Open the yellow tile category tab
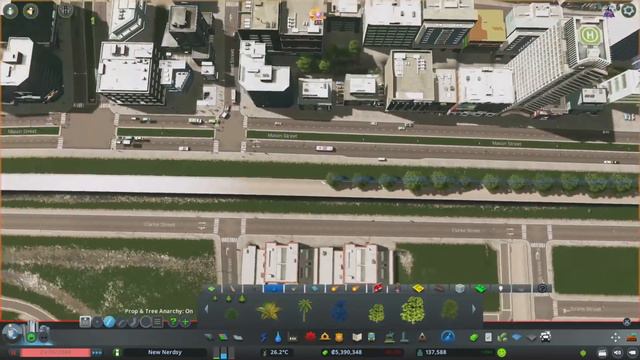640x360 pixels. 418,289
